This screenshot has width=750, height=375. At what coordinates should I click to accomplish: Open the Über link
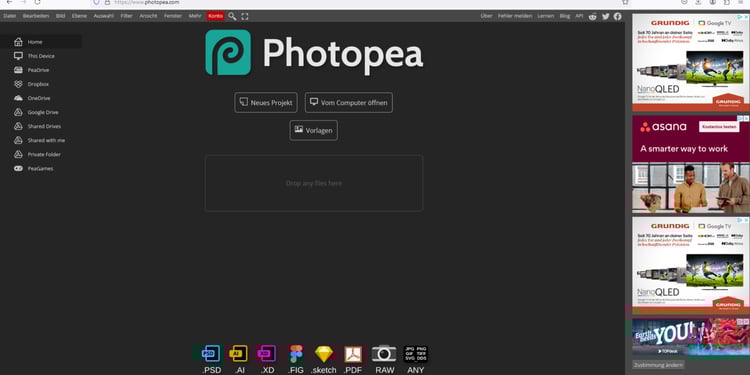pyautogui.click(x=486, y=16)
